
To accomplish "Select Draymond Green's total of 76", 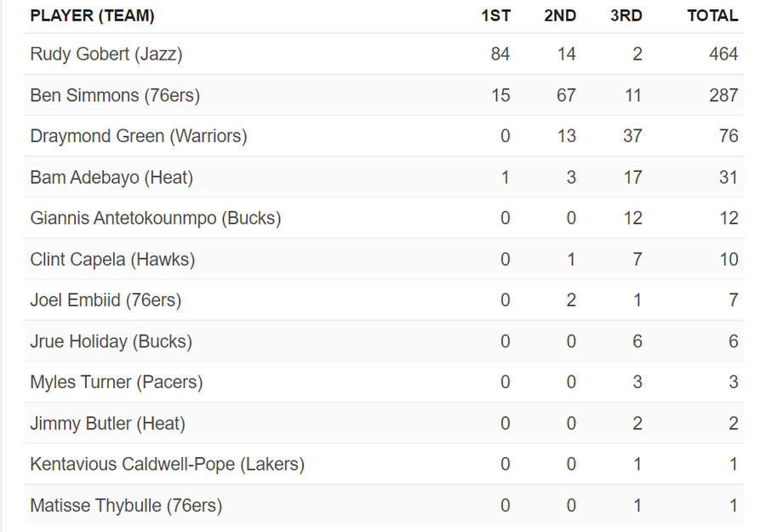I will [x=729, y=136].
